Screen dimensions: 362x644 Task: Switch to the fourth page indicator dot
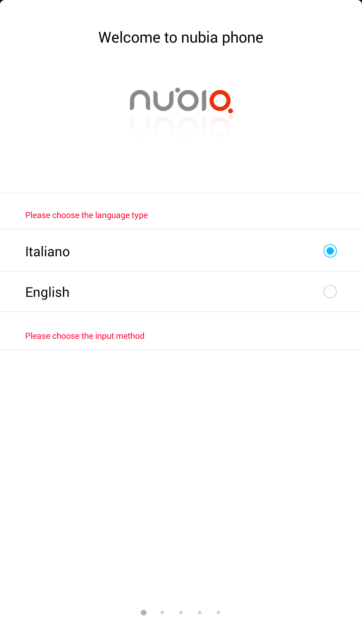coord(200,612)
